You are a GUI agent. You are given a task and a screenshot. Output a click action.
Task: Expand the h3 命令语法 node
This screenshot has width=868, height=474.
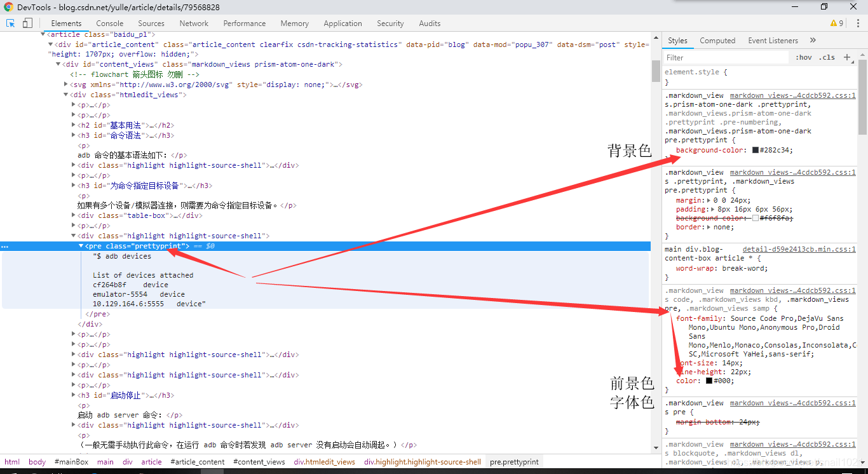74,135
